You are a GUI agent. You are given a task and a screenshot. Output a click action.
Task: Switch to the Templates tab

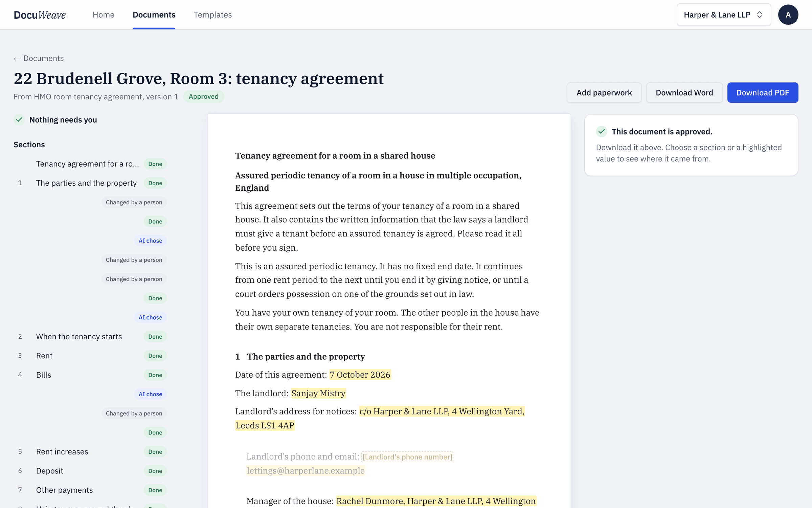coord(212,15)
